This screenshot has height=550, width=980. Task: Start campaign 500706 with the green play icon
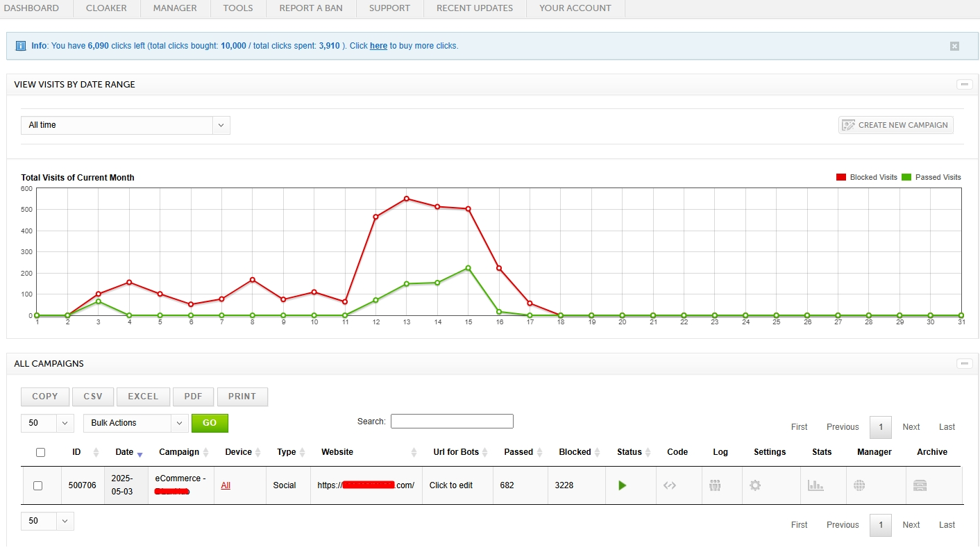pyautogui.click(x=622, y=485)
